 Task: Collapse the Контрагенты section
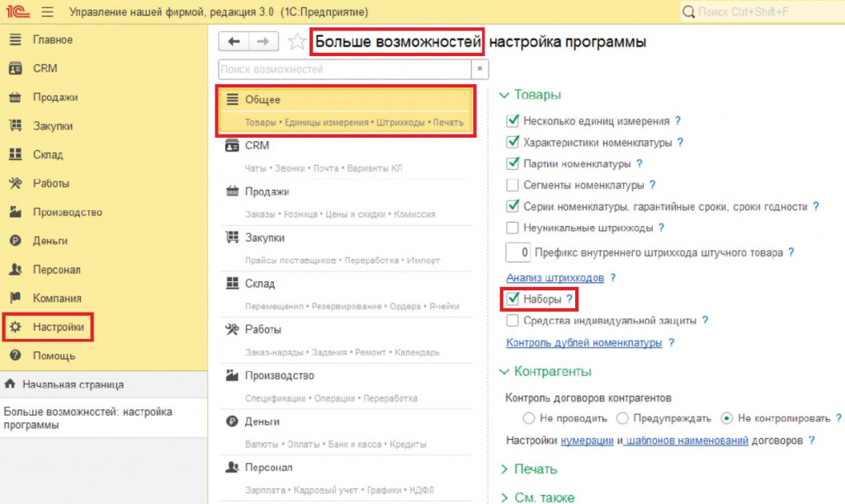(504, 371)
